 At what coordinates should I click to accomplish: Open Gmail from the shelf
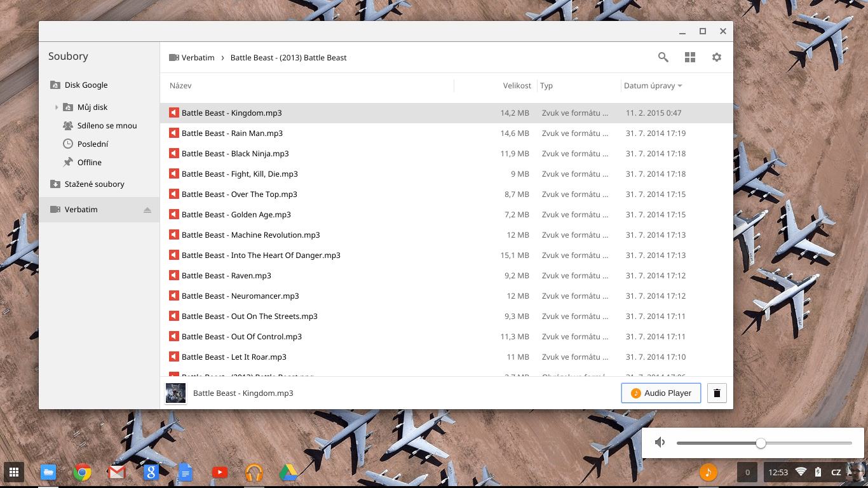[117, 472]
